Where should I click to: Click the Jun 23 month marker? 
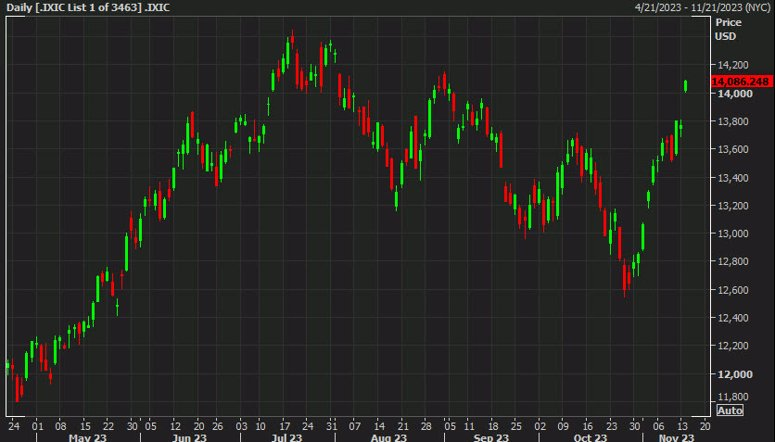[x=190, y=438]
